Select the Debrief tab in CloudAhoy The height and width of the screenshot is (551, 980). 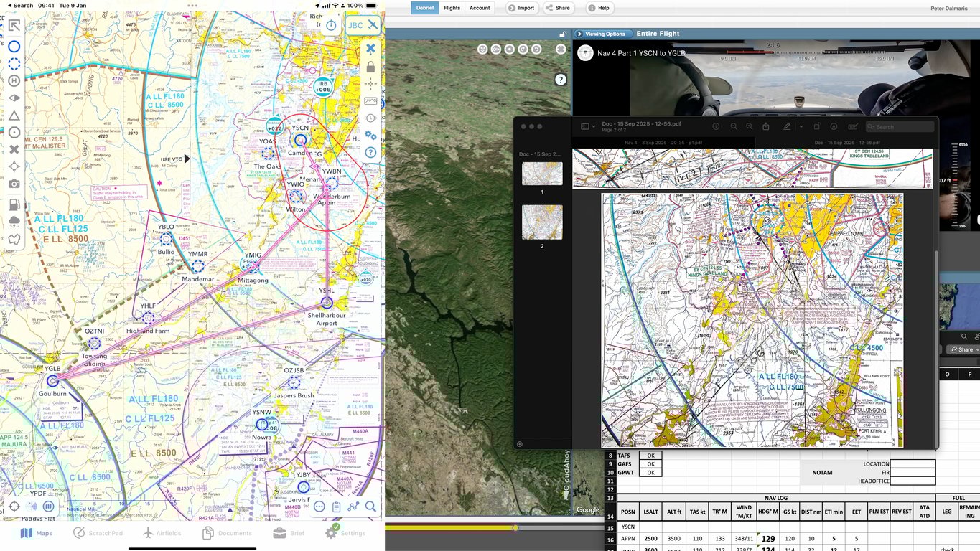[425, 8]
